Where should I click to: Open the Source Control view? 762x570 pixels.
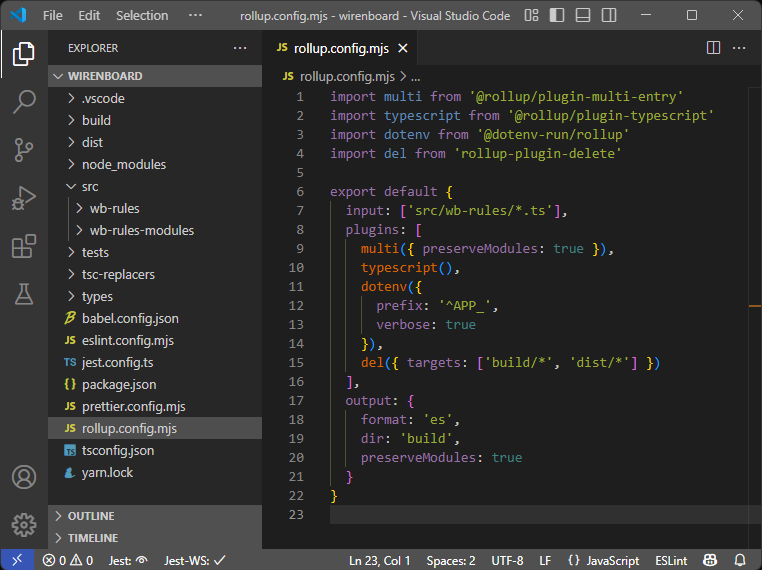tap(24, 150)
